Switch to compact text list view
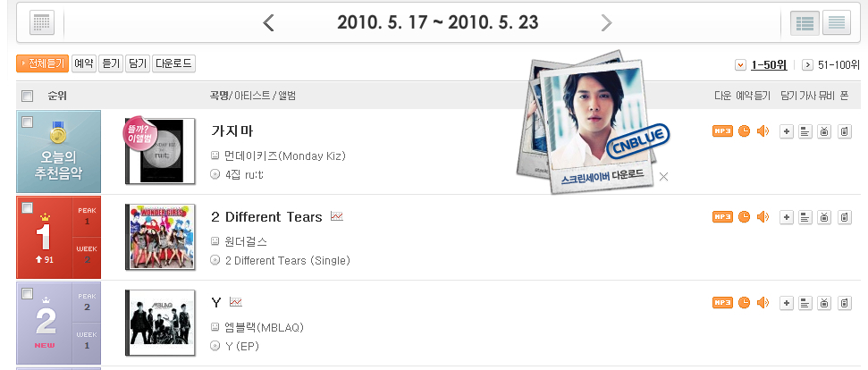The image size is (868, 370). pos(837,22)
